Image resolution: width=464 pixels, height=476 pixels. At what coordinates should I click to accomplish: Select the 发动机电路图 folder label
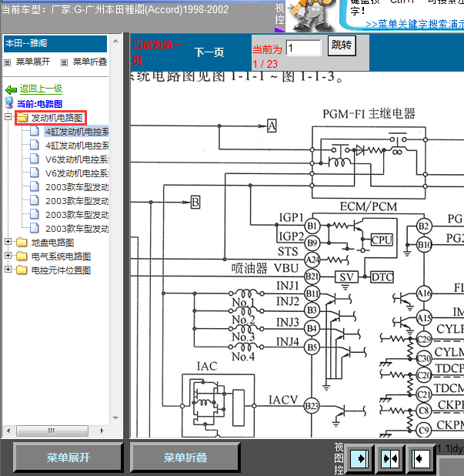(x=57, y=118)
